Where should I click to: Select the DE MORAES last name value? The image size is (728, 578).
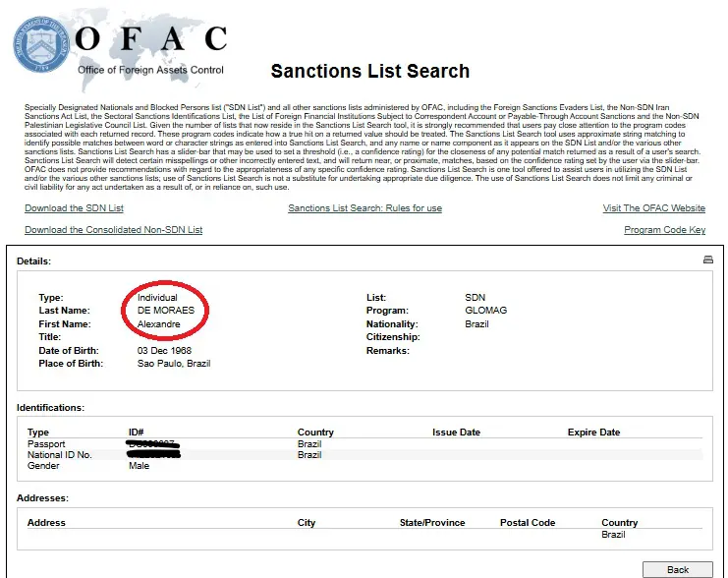166,311
